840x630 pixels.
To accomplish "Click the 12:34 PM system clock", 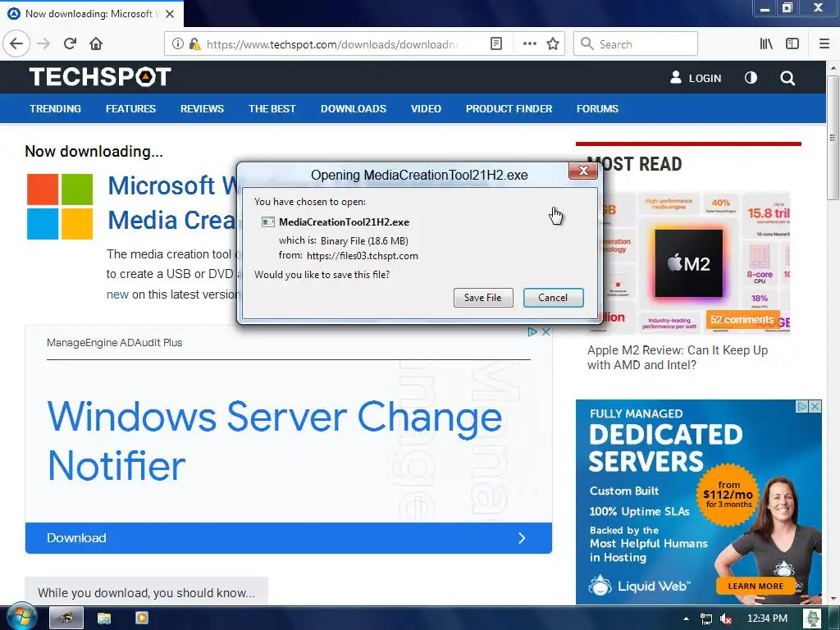I will click(767, 619).
